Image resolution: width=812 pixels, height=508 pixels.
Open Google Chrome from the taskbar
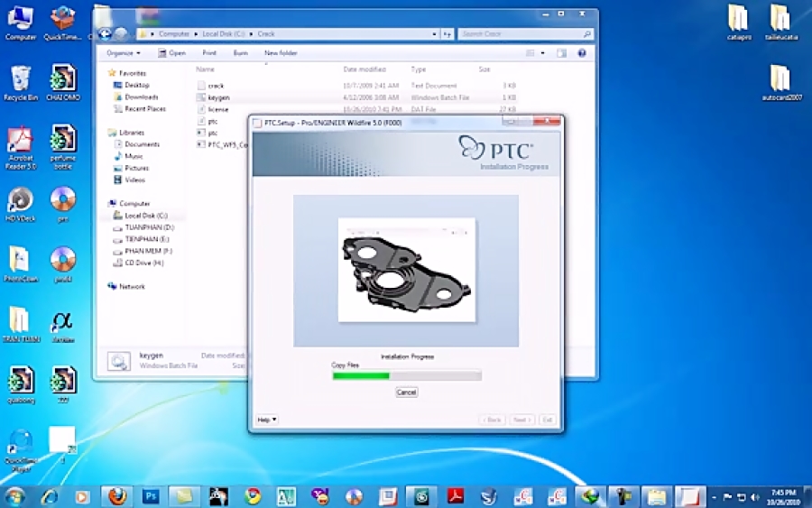click(253, 497)
